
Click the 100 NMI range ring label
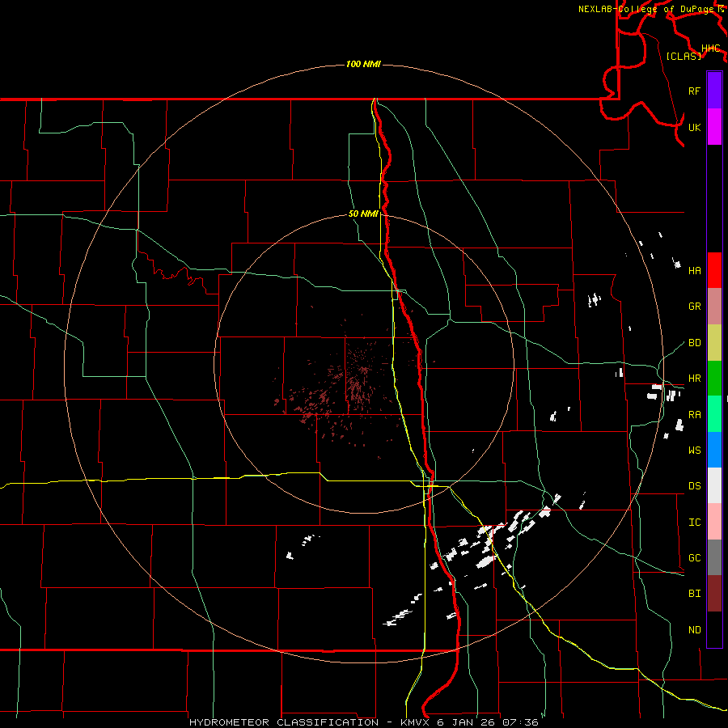363,64
